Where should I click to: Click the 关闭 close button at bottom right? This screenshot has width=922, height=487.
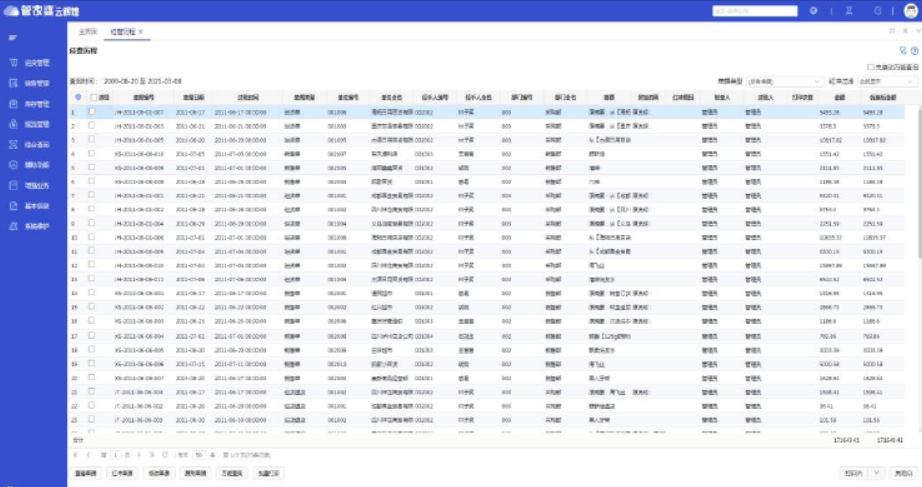click(x=903, y=472)
